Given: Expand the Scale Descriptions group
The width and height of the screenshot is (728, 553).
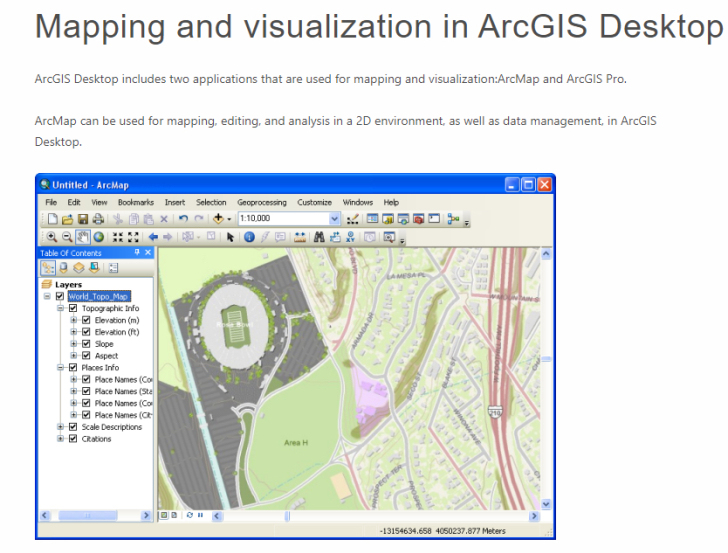Looking at the screenshot, I should point(60,427).
